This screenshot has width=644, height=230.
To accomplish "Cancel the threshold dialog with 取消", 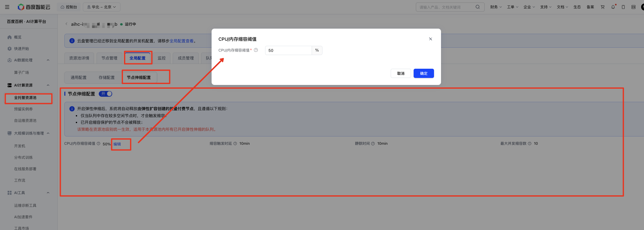I will coord(401,73).
